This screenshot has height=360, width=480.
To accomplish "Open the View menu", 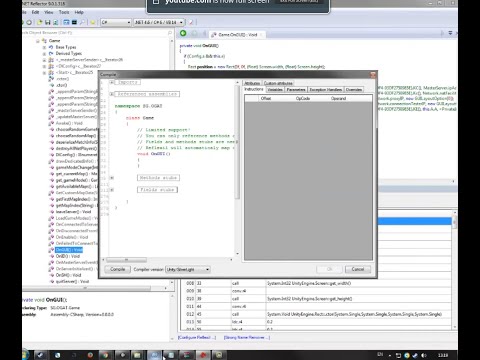I will (x=49, y=12).
